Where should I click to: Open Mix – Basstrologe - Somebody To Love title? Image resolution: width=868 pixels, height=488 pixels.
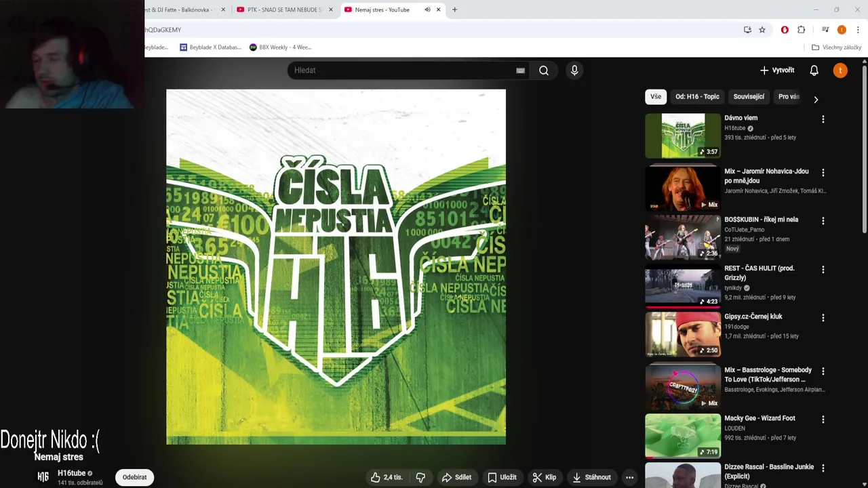768,375
